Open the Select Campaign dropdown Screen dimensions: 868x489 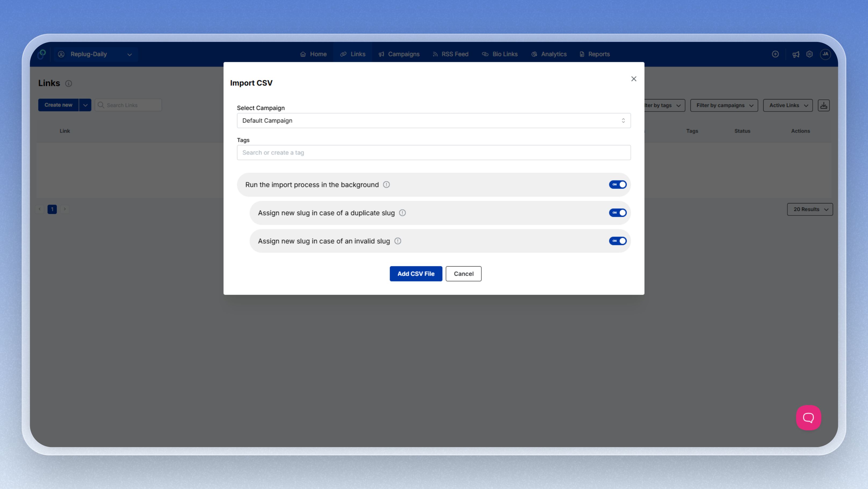pyautogui.click(x=434, y=121)
